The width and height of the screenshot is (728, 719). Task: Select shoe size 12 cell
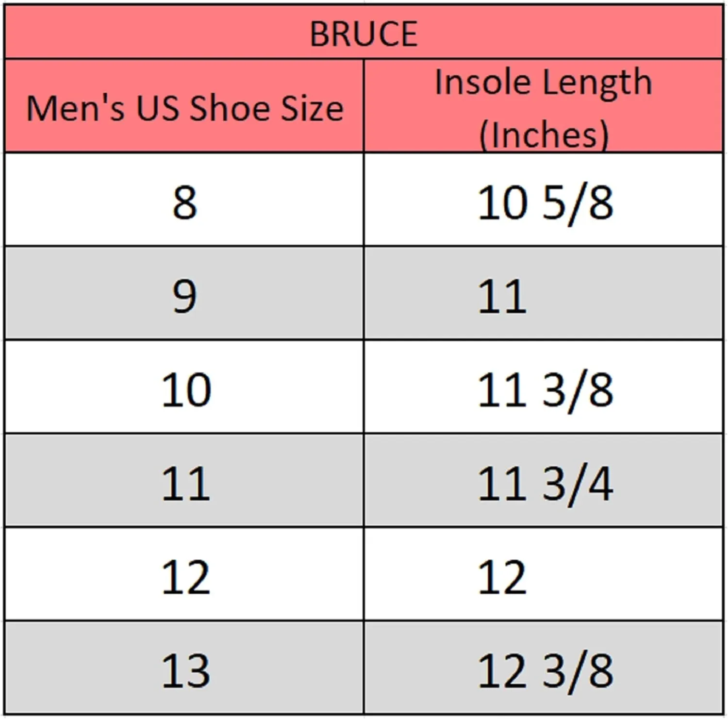point(184,574)
